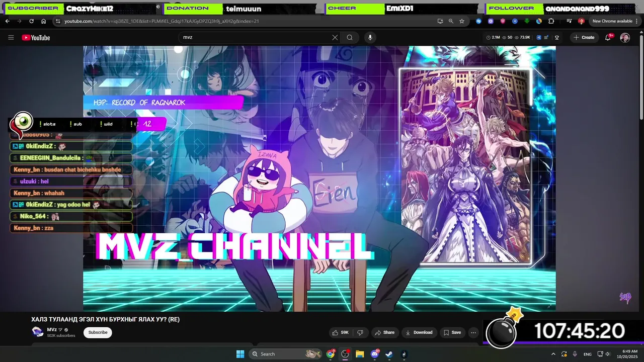Open the red shield extension icon
644x362 pixels.
pos(503,21)
